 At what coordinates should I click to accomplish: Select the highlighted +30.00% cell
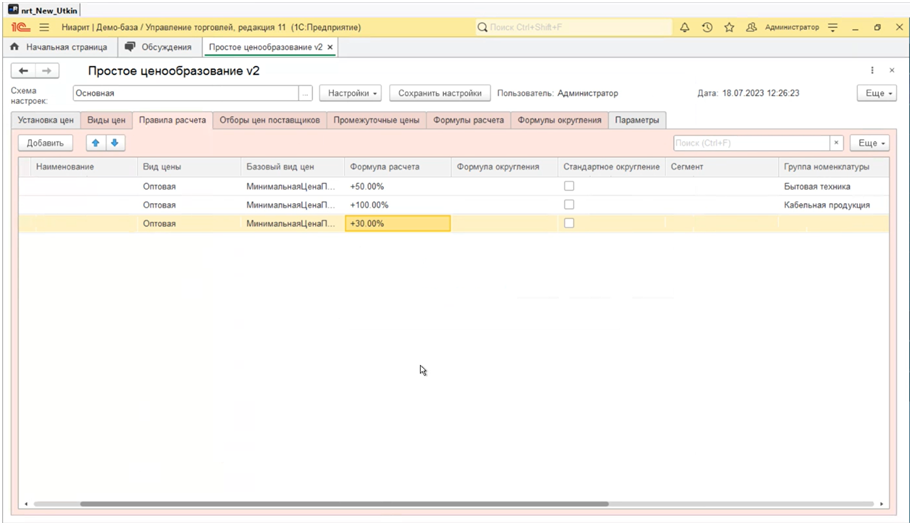[x=398, y=223]
